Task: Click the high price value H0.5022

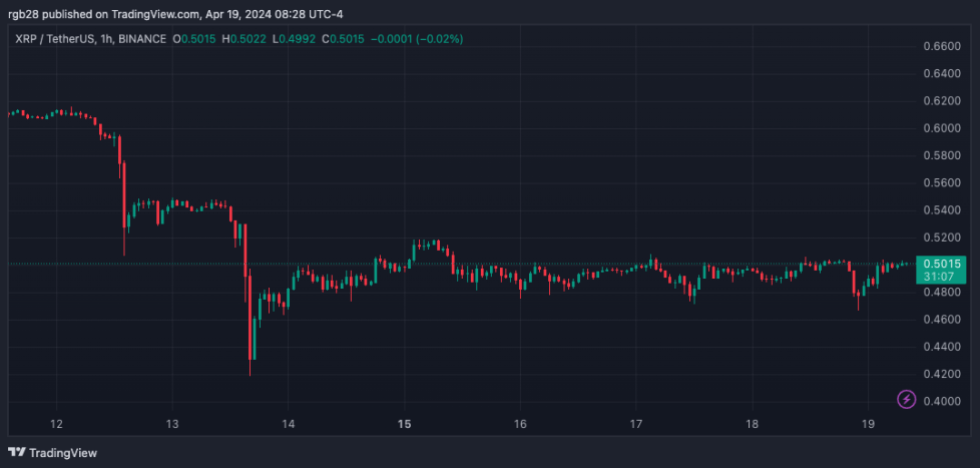Action: coord(247,39)
